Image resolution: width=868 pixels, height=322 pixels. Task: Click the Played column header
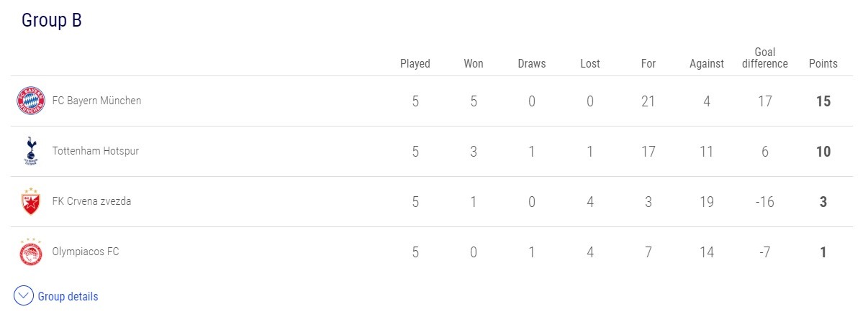point(415,63)
